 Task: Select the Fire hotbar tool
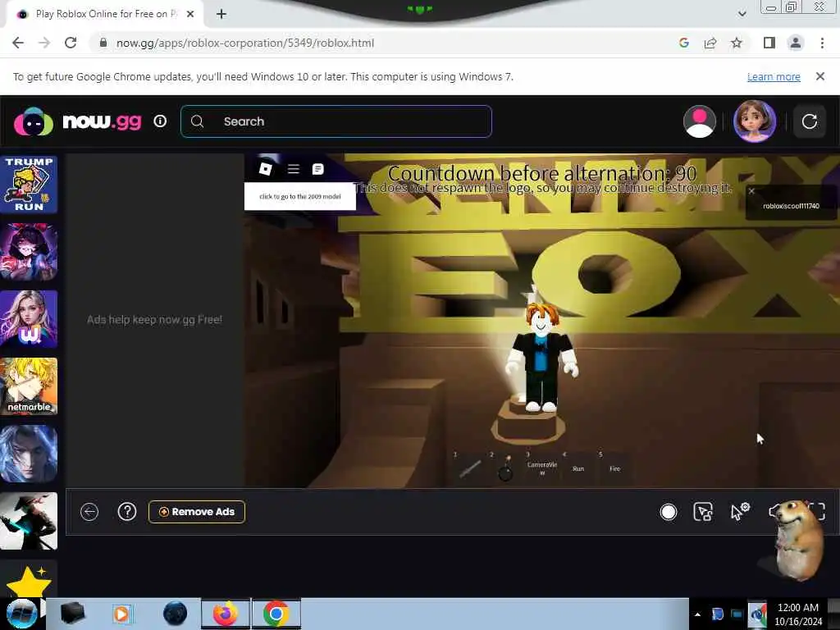click(614, 468)
